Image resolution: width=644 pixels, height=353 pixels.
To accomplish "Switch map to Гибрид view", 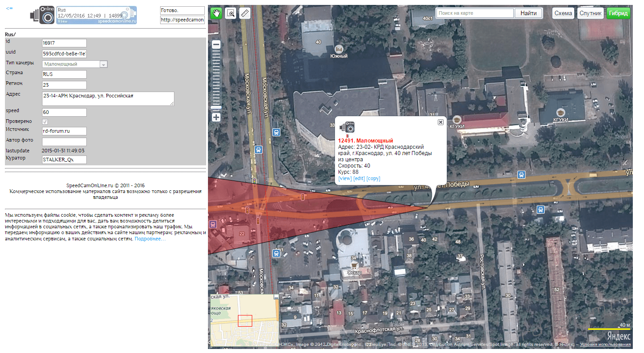I will pyautogui.click(x=619, y=13).
